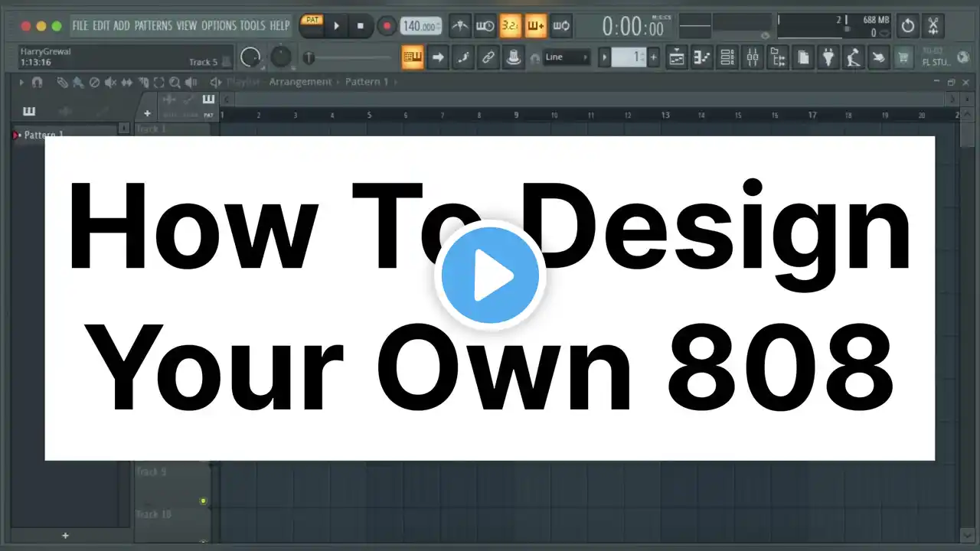Open the Mixer window icon

[x=753, y=57]
